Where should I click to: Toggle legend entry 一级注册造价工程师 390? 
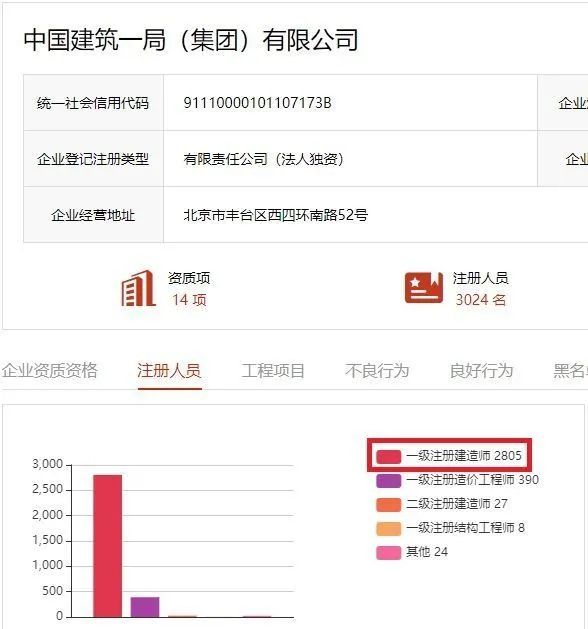point(458,480)
